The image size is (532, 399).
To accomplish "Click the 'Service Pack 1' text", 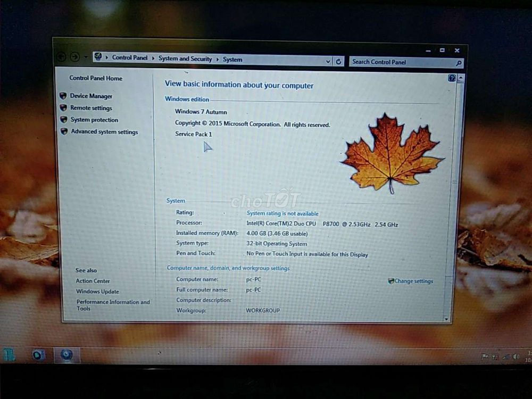I will (194, 134).
